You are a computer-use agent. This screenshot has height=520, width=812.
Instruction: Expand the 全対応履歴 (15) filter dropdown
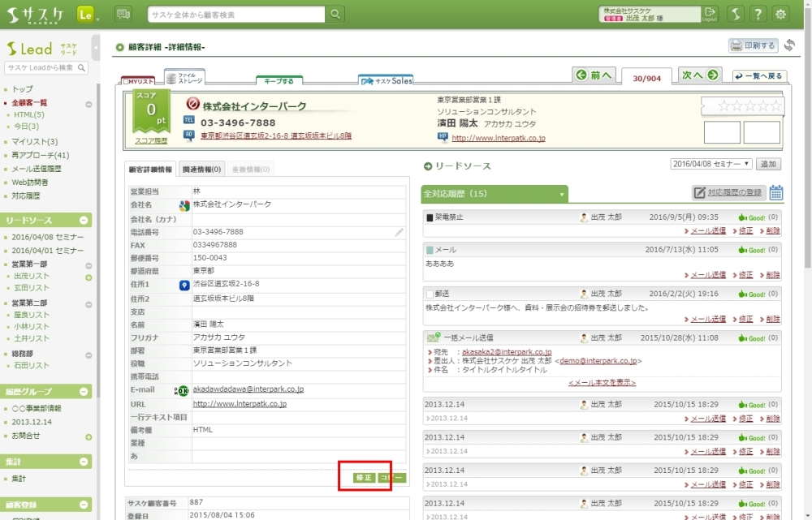click(561, 195)
